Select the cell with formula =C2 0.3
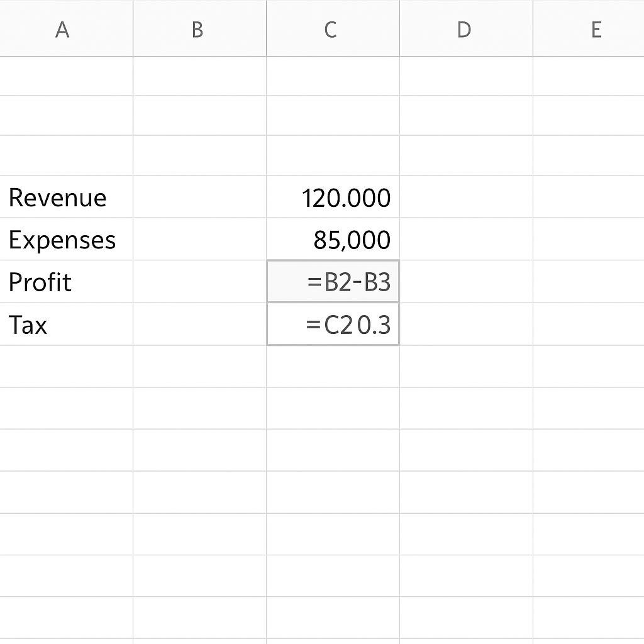The height and width of the screenshot is (644, 644). coord(333,325)
